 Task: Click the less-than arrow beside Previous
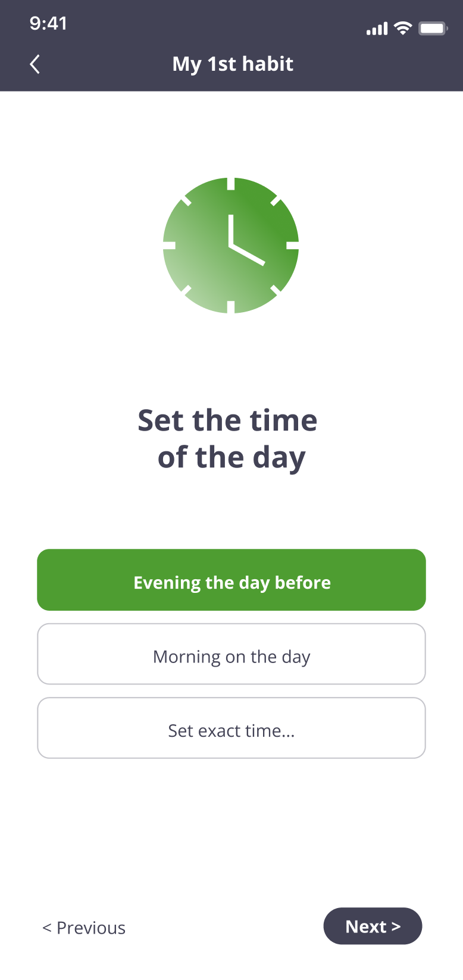coord(47,928)
